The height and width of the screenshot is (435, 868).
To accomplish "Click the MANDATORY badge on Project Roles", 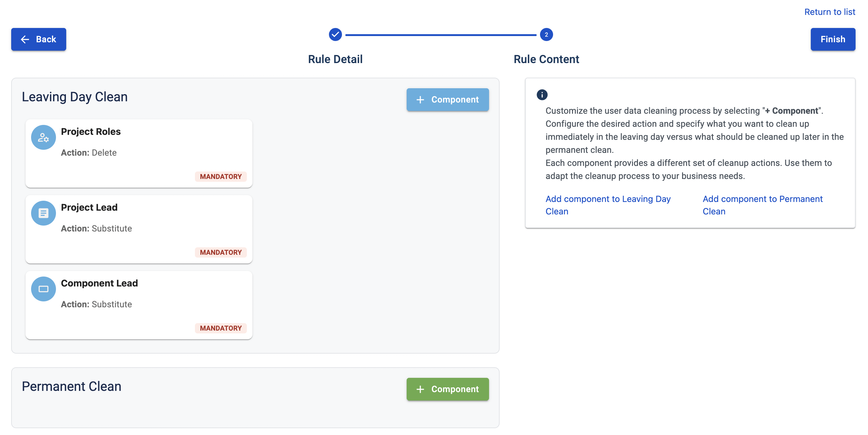I will [220, 177].
